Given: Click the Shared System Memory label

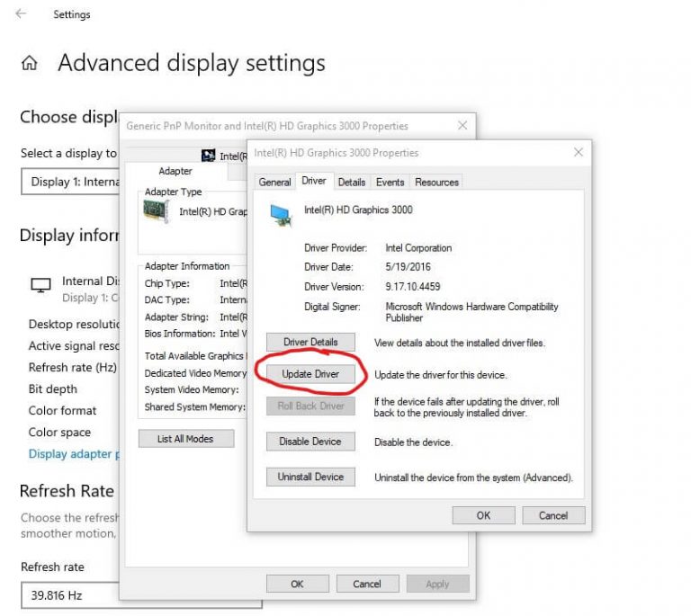Looking at the screenshot, I should tap(194, 406).
